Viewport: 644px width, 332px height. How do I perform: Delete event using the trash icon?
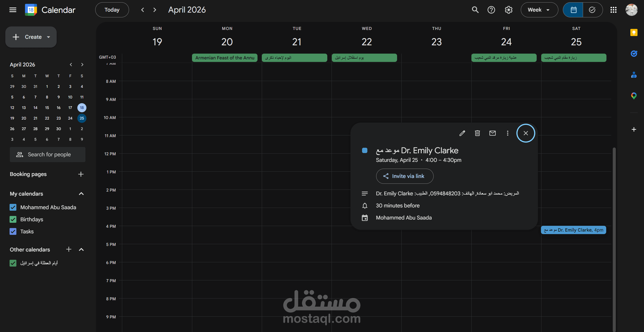[x=477, y=133]
